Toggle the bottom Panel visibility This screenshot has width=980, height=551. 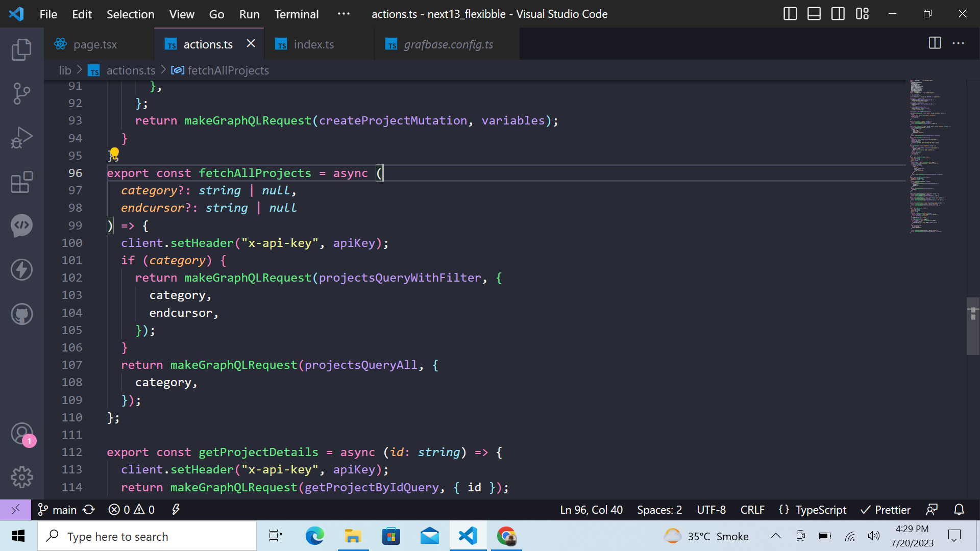pyautogui.click(x=814, y=14)
